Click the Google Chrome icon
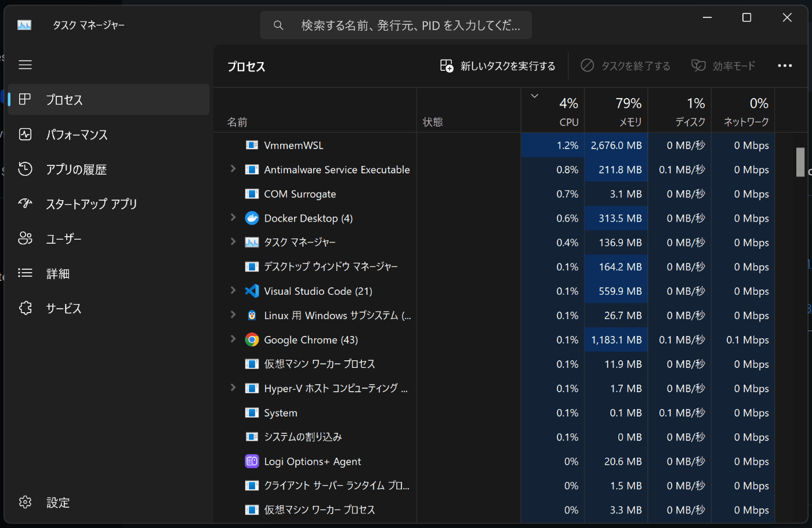812x528 pixels. click(x=252, y=340)
